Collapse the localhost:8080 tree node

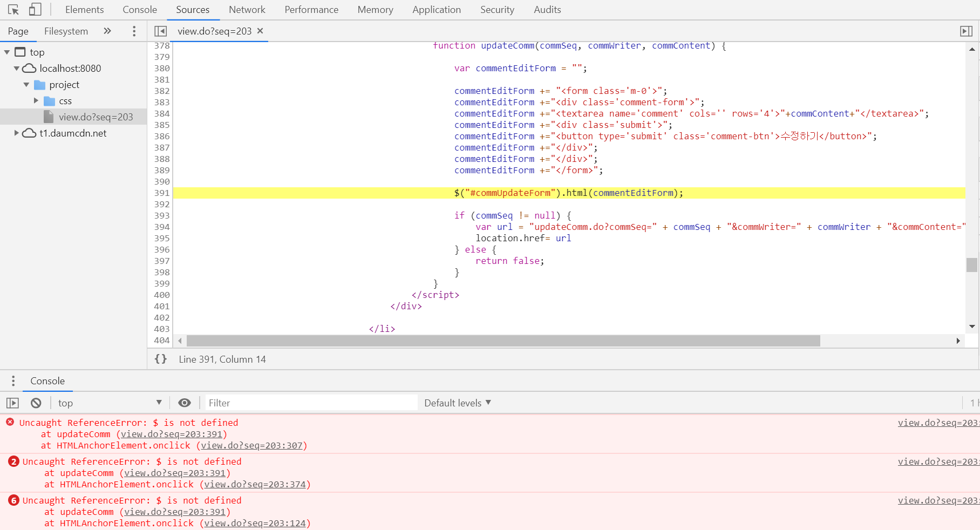[17, 69]
